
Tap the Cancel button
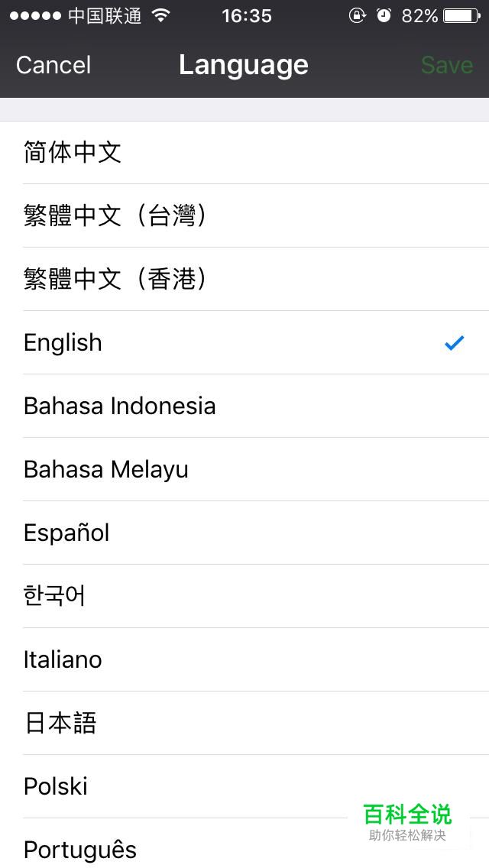[53, 65]
